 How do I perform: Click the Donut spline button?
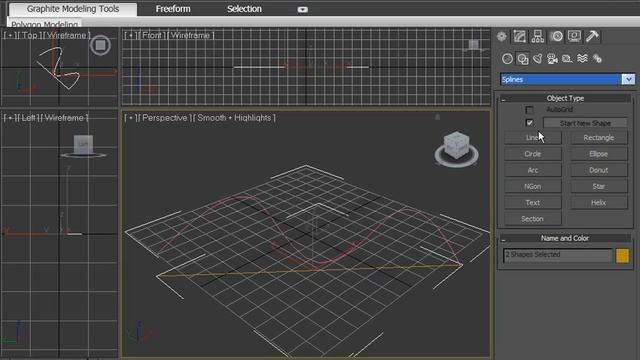pyautogui.click(x=598, y=170)
